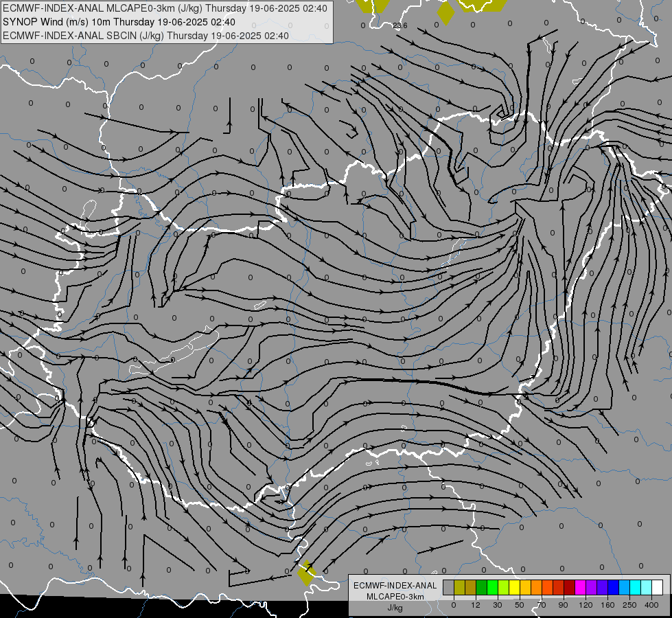Click the legend tick label '12'
This screenshot has height=618, width=672.
coord(476,605)
